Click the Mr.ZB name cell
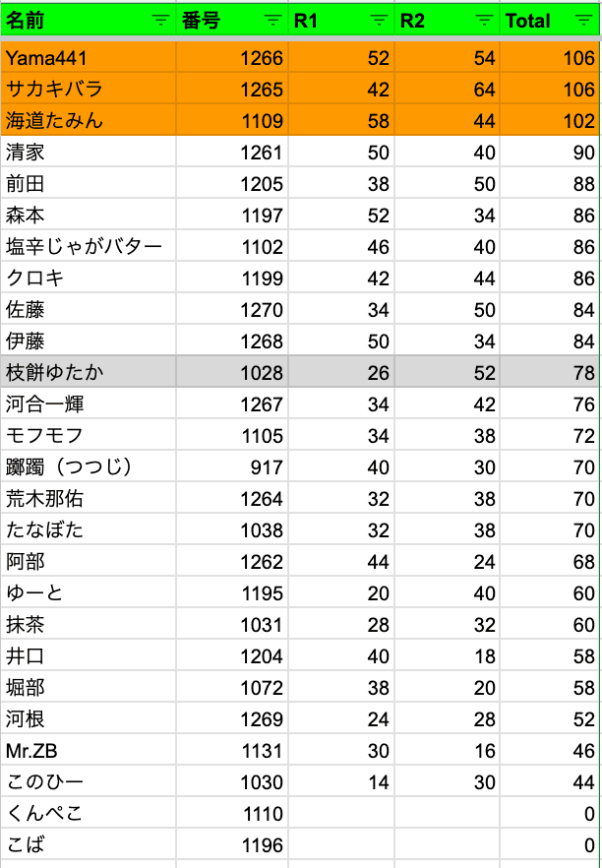 tap(89, 751)
